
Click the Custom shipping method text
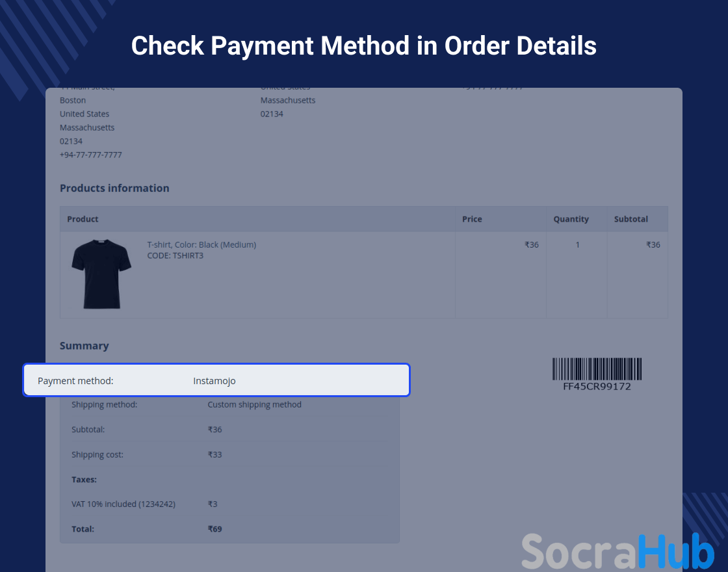tap(254, 404)
